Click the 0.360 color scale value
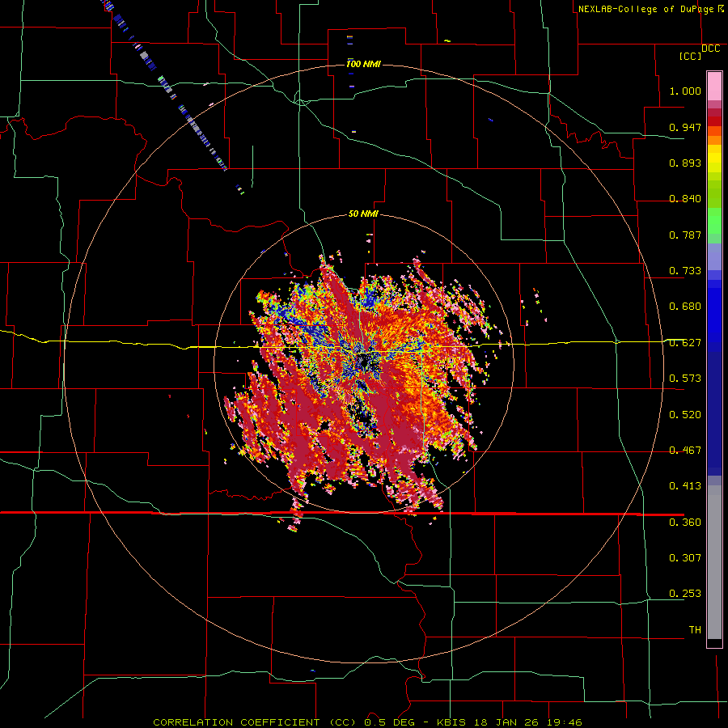The width and height of the screenshot is (728, 728). [x=685, y=523]
